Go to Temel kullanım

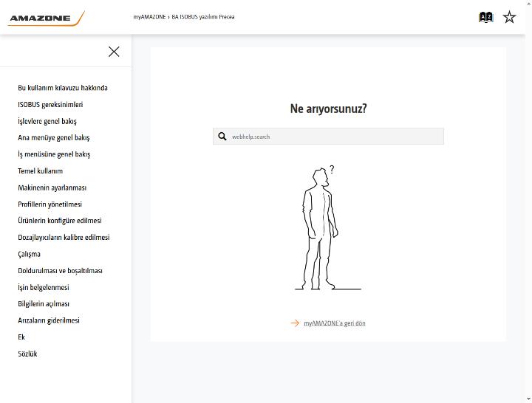(x=40, y=170)
